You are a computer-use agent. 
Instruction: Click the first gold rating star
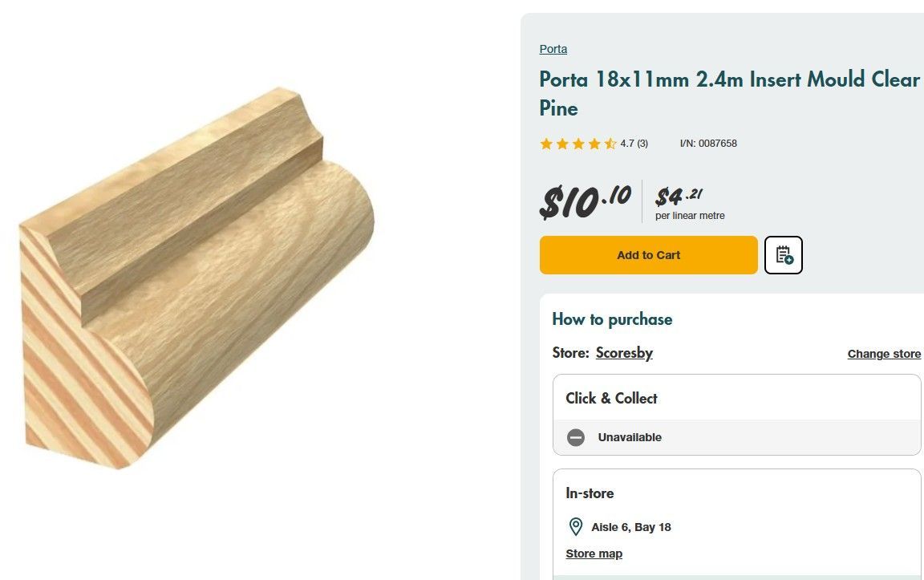[x=546, y=144]
